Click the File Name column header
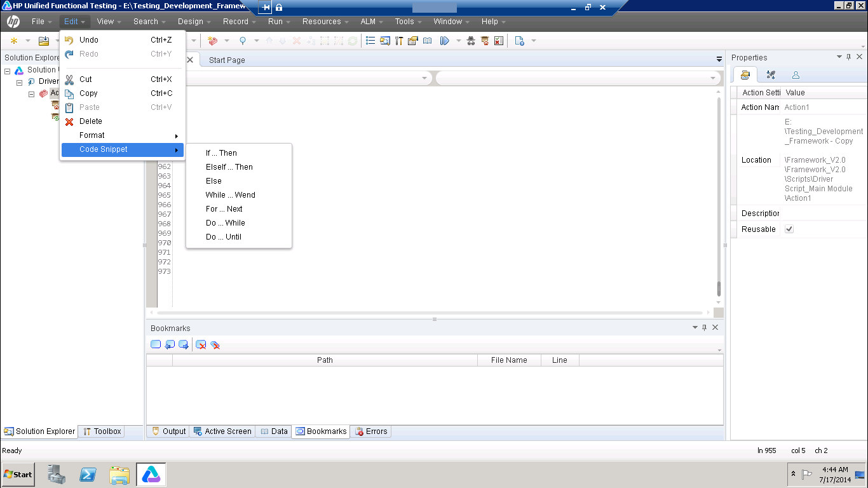The image size is (868, 488). point(509,360)
